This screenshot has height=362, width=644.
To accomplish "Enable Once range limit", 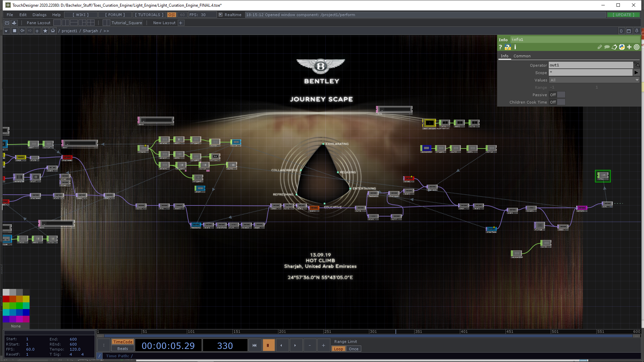I will tap(354, 349).
